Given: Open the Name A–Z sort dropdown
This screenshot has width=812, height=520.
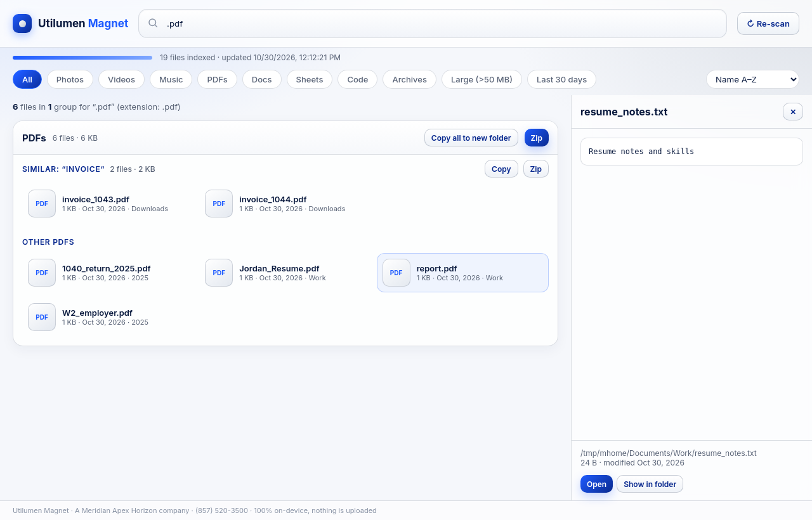Looking at the screenshot, I should click(752, 79).
